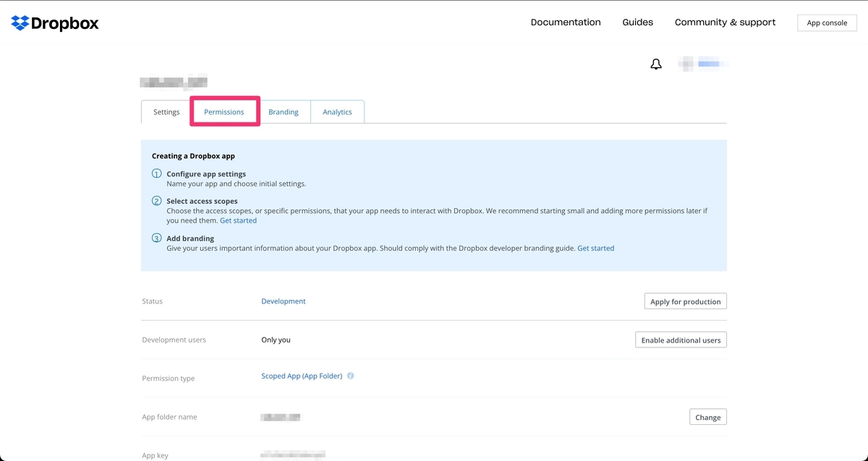This screenshot has width=868, height=461.
Task: Open Community & support menu
Action: [725, 22]
